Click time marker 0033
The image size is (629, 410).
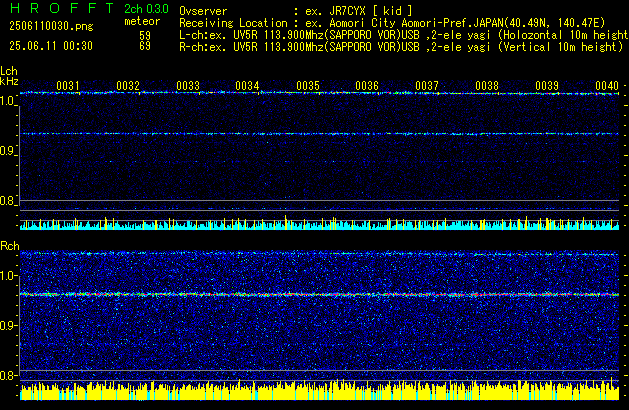[x=188, y=85]
